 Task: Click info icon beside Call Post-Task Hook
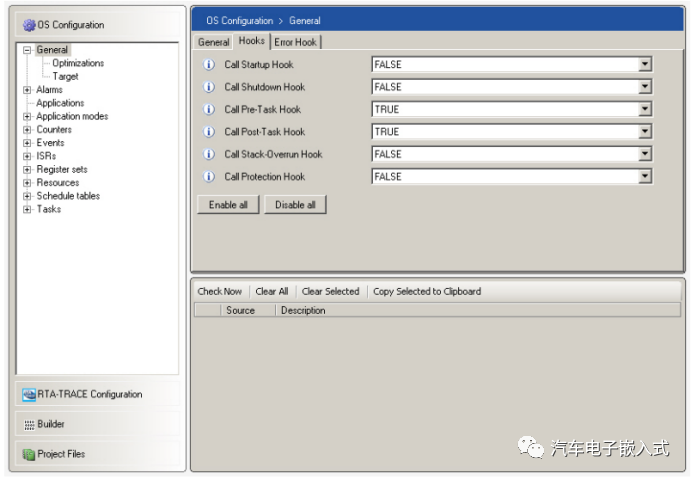[x=209, y=132]
